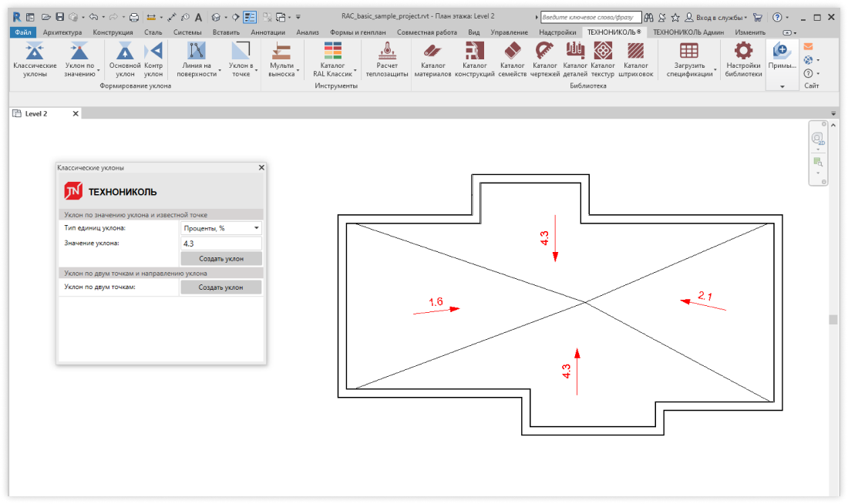Expand Каталог RAL Классик dropdown
The width and height of the screenshot is (848, 504).
point(355,74)
